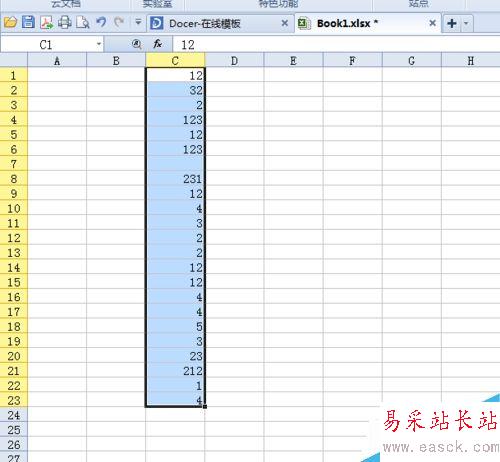Click cell C6 containing 123

pyautogui.click(x=175, y=149)
